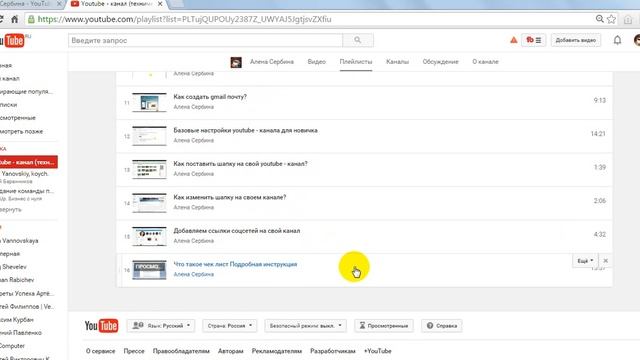The width and height of the screenshot is (640, 360).
Task: Click Справка help button
Action: point(442,326)
